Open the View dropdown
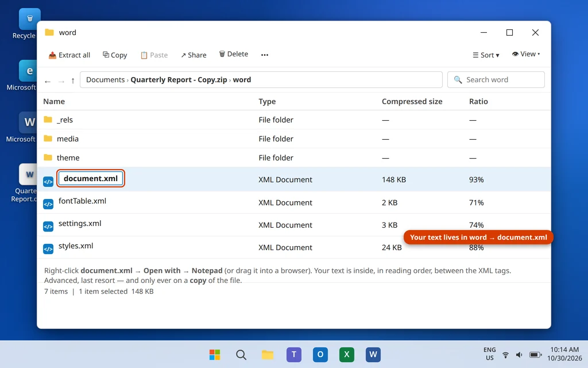588x368 pixels. click(x=526, y=54)
